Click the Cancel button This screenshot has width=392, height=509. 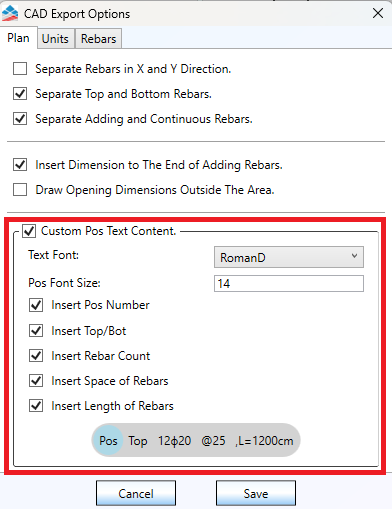(136, 493)
